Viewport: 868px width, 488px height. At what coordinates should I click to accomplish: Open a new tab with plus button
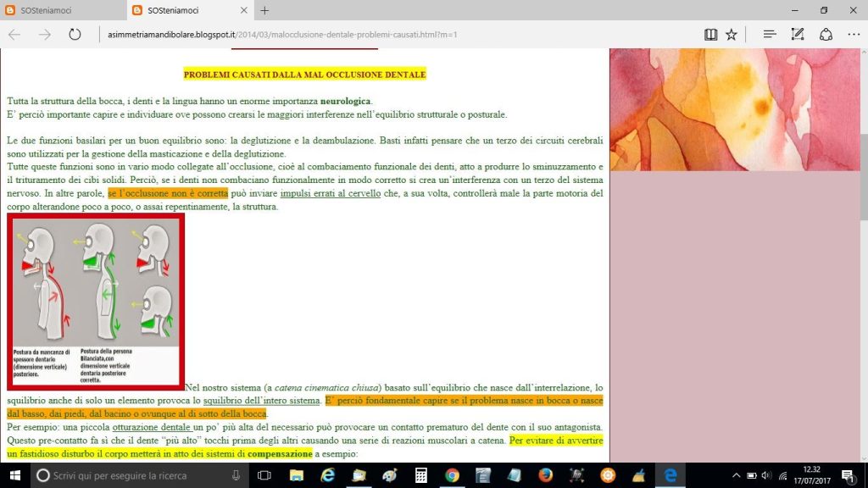pos(264,10)
